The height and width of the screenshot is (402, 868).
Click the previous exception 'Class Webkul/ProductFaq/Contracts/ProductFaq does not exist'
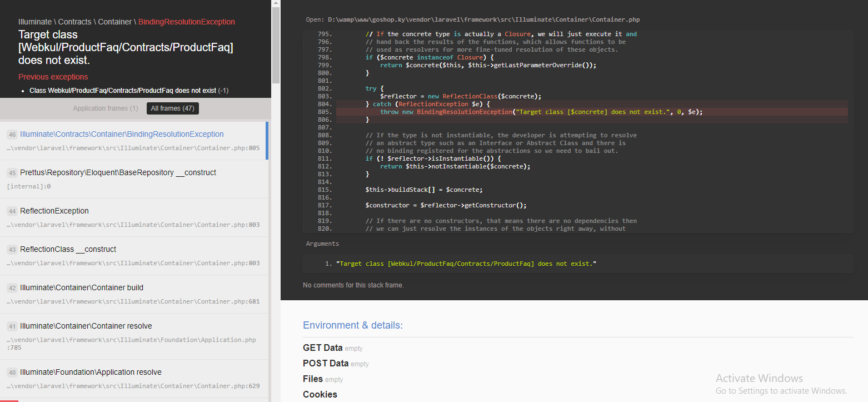pyautogui.click(x=129, y=91)
